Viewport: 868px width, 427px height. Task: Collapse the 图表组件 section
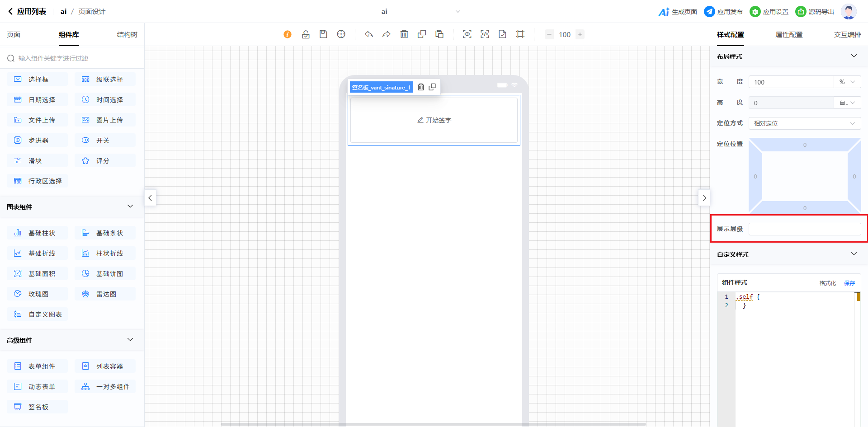[x=130, y=206]
